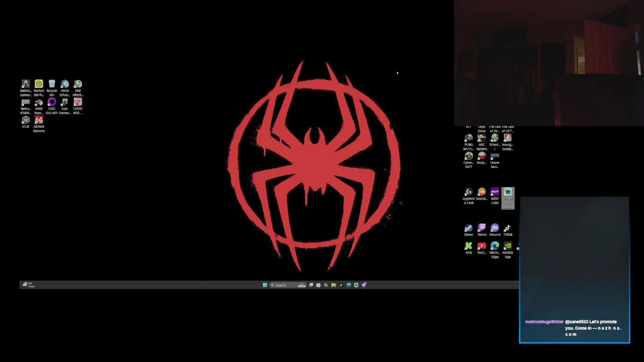
Task: Open the Drone Sector game shortcut
Action: coord(495,160)
